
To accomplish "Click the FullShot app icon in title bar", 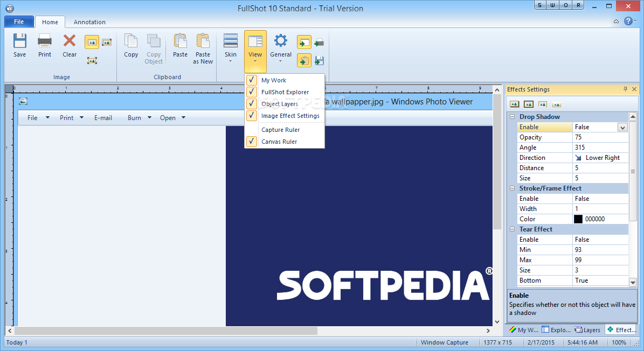I will pyautogui.click(x=10, y=8).
